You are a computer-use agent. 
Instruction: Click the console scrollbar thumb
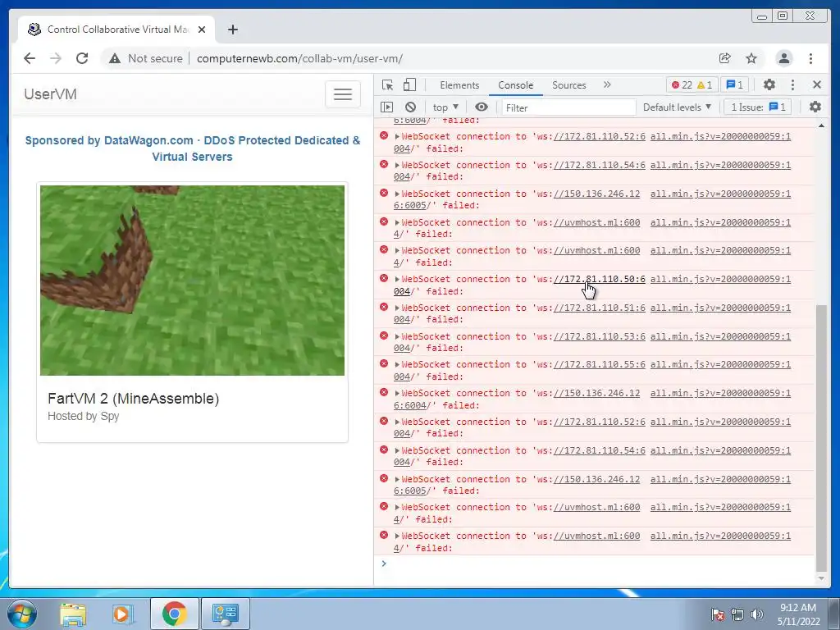(821, 438)
